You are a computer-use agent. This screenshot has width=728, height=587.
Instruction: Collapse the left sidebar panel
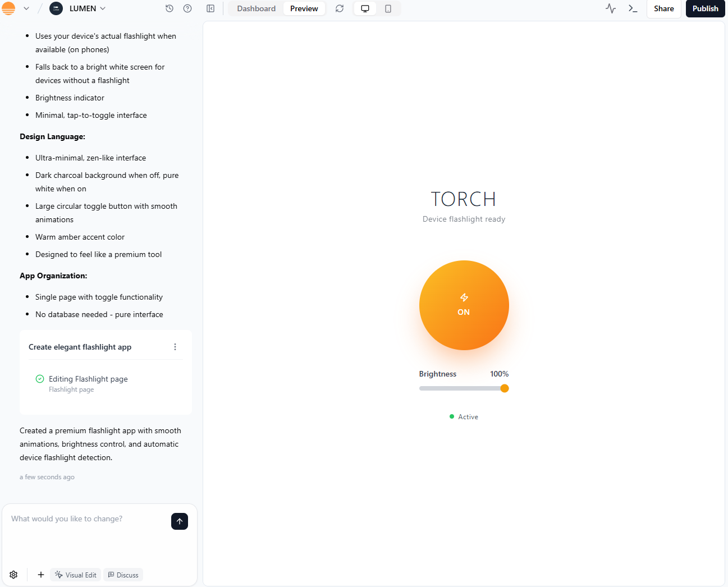coord(210,8)
